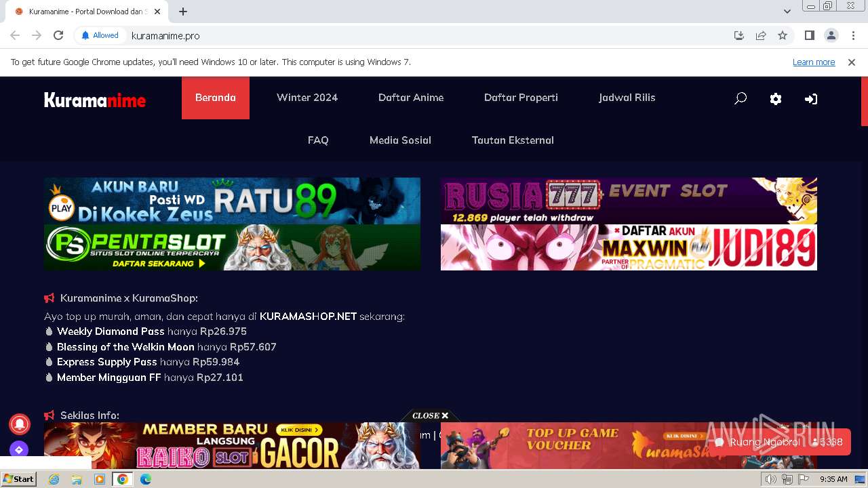Viewport: 868px width, 488px height.
Task: Click the KAIKO SLOT bottom banner
Action: 232,446
